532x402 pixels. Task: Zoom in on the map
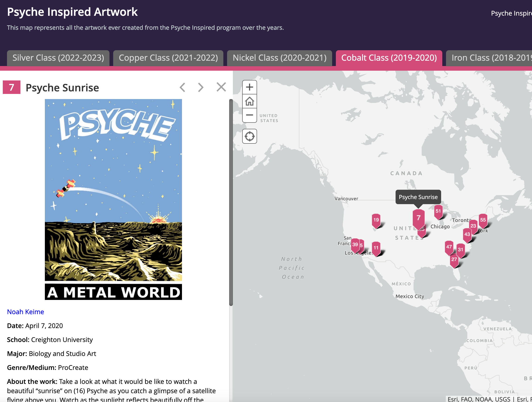coord(249,87)
